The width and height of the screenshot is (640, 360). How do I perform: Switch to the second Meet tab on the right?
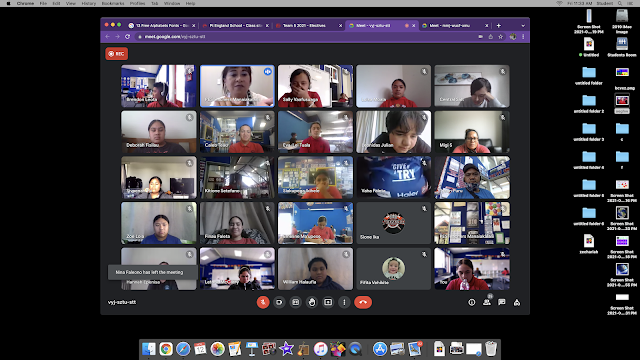tap(454, 25)
